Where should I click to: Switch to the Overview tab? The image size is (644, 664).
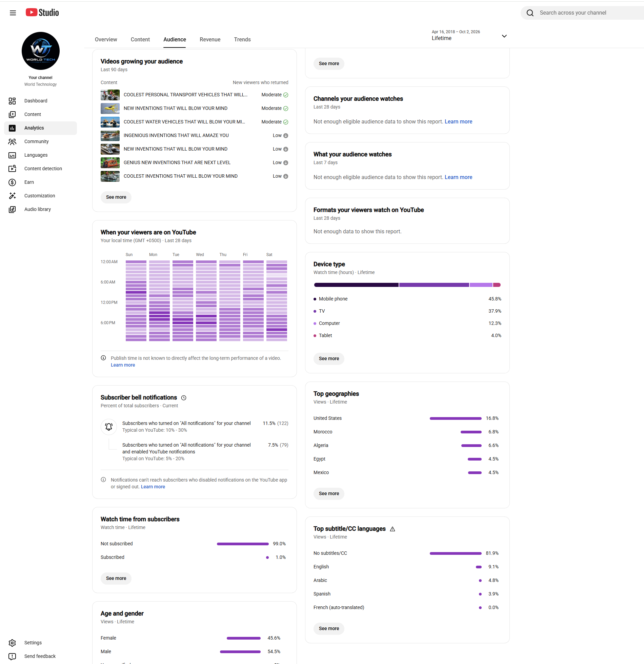coord(106,39)
